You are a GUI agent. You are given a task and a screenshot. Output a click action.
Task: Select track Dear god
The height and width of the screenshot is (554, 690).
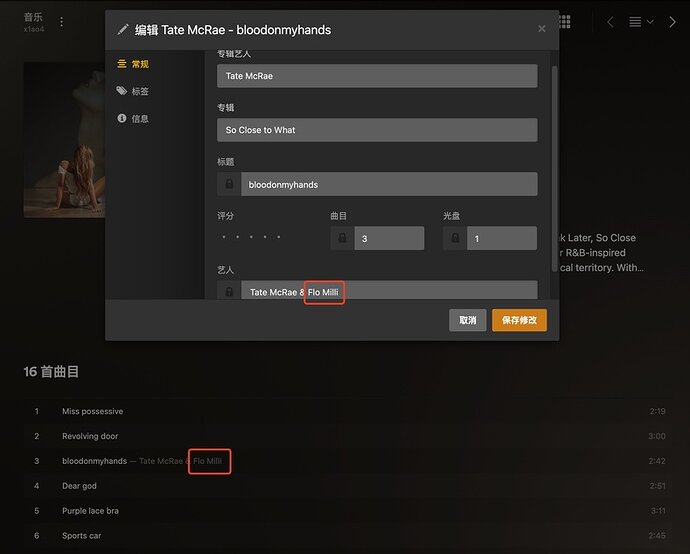click(348, 486)
